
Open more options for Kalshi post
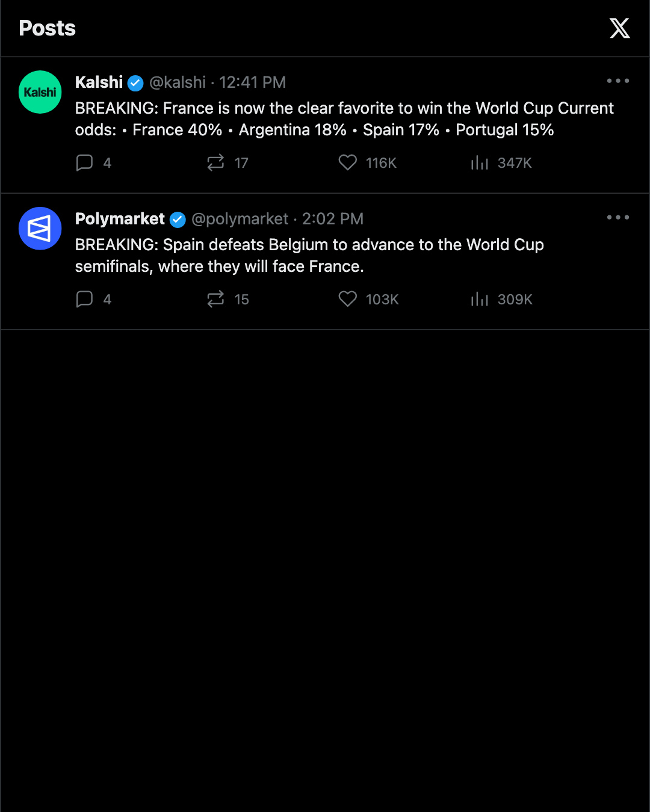pos(618,81)
